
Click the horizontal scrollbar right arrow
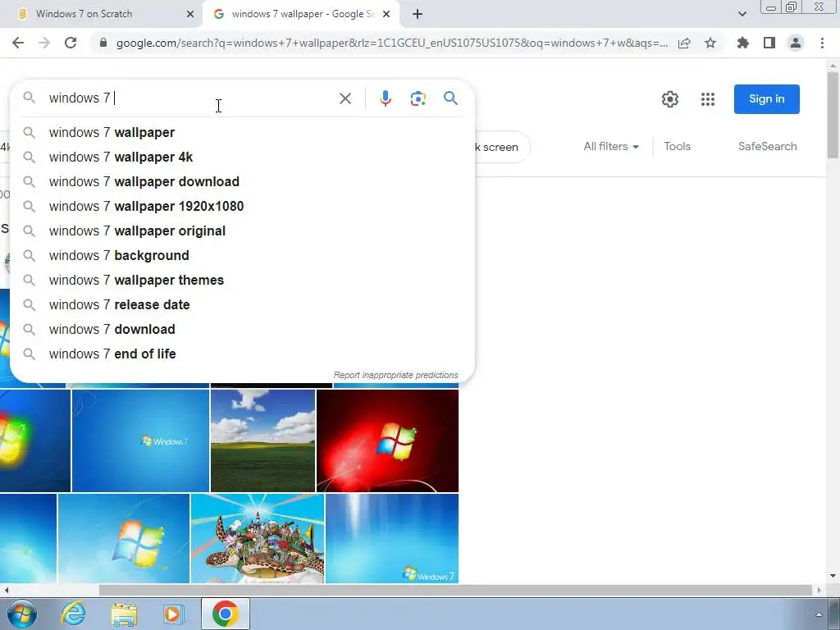pyautogui.click(x=819, y=590)
